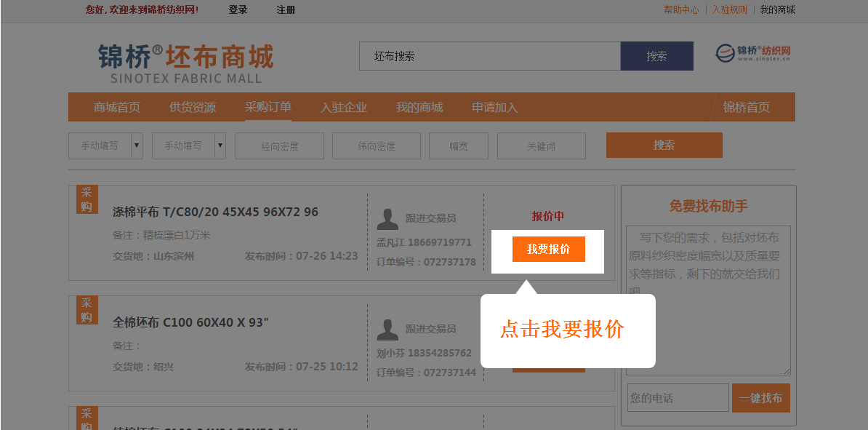Click the dark blue 搜索 button
This screenshot has width=868, height=430.
(x=656, y=56)
